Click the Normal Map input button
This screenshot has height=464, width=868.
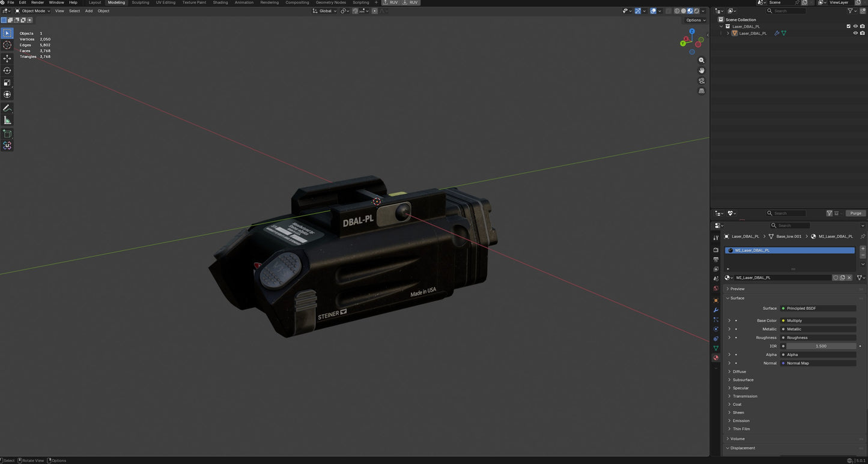point(818,363)
